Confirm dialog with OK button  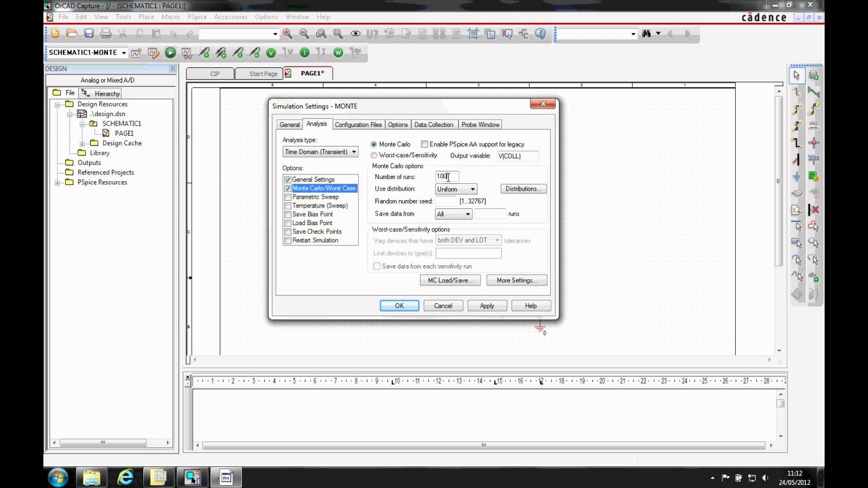click(399, 306)
